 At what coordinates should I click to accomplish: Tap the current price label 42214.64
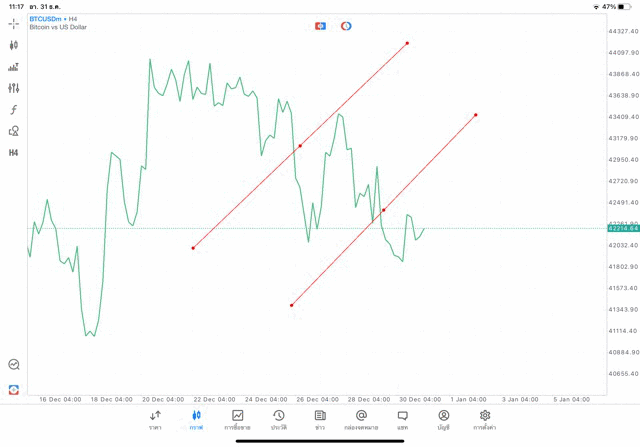click(623, 228)
